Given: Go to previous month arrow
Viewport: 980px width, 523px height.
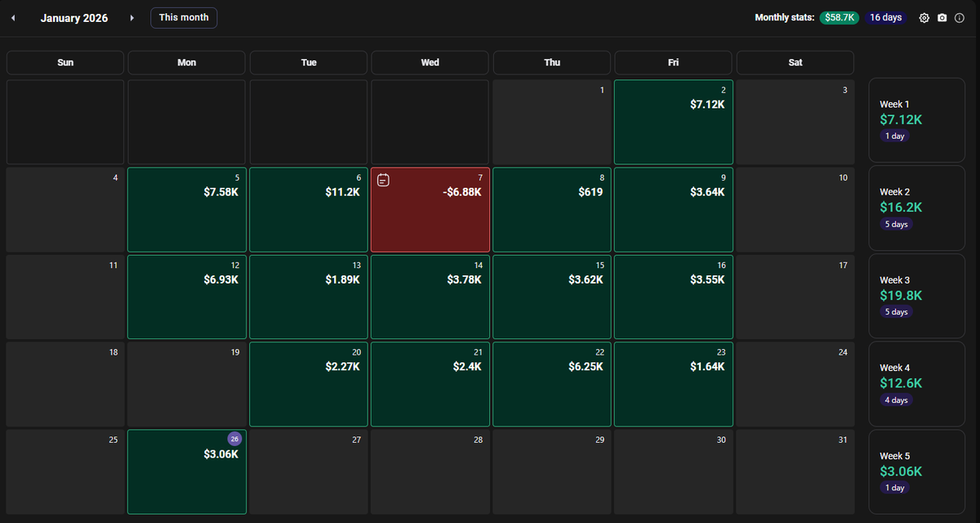Looking at the screenshot, I should (13, 18).
